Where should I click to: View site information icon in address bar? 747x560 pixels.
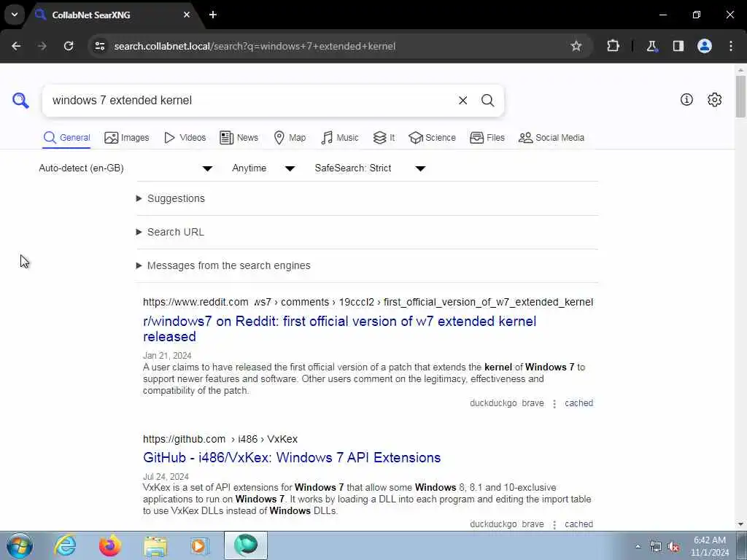[x=99, y=46]
